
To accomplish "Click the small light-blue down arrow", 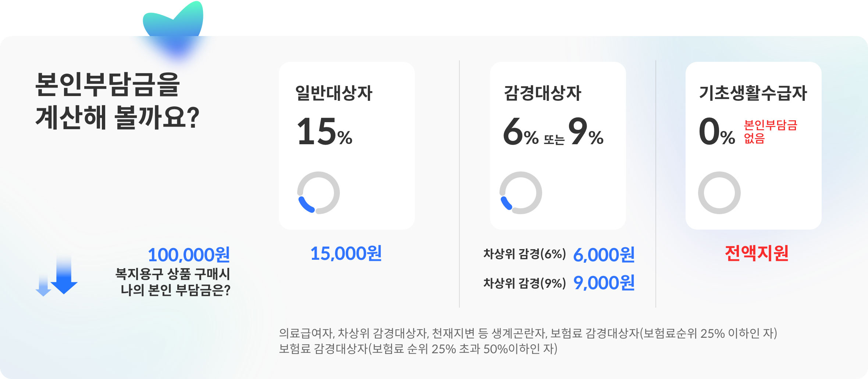I will [x=43, y=285].
